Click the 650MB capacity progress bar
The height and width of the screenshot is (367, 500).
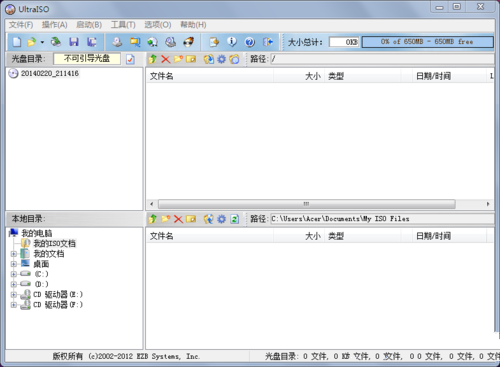pos(427,42)
